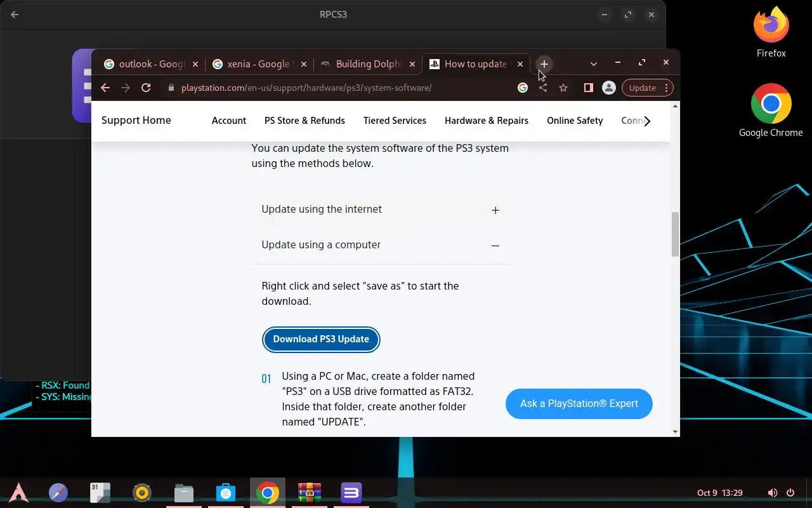812x508 pixels.
Task: Click Chrome icon in the taskbar
Action: coord(268,493)
